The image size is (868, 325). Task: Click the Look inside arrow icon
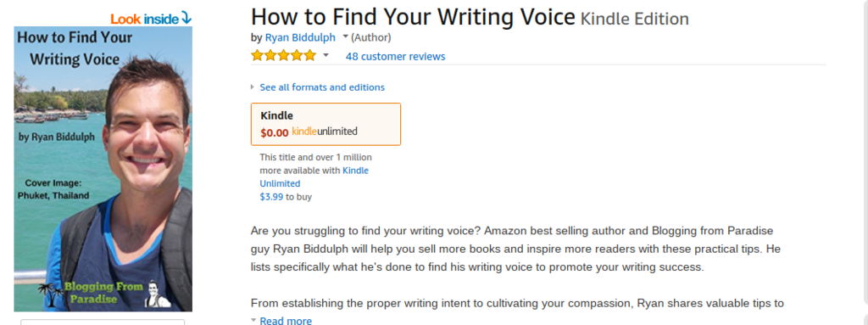click(x=186, y=19)
